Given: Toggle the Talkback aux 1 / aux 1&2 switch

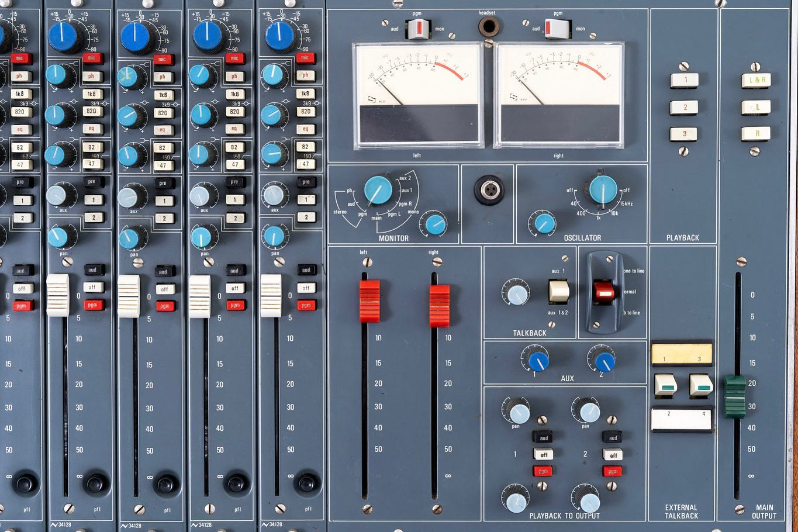Looking at the screenshot, I should 558,291.
